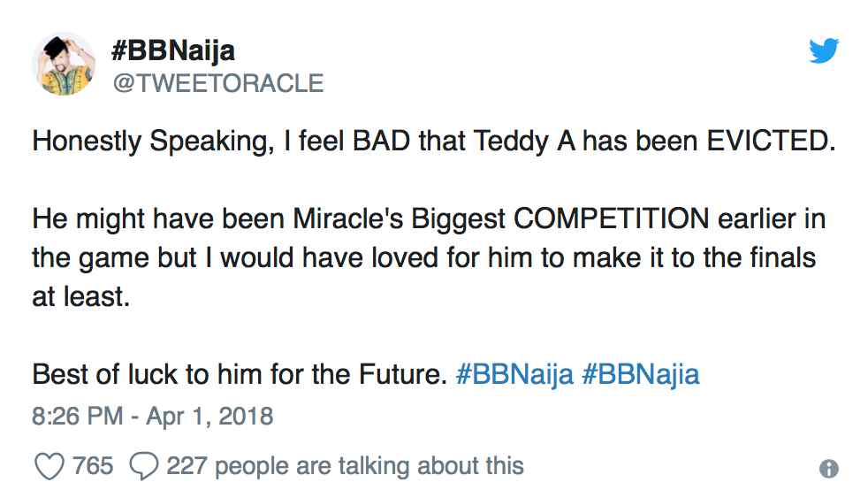Click the Twitter bird logo

click(824, 53)
